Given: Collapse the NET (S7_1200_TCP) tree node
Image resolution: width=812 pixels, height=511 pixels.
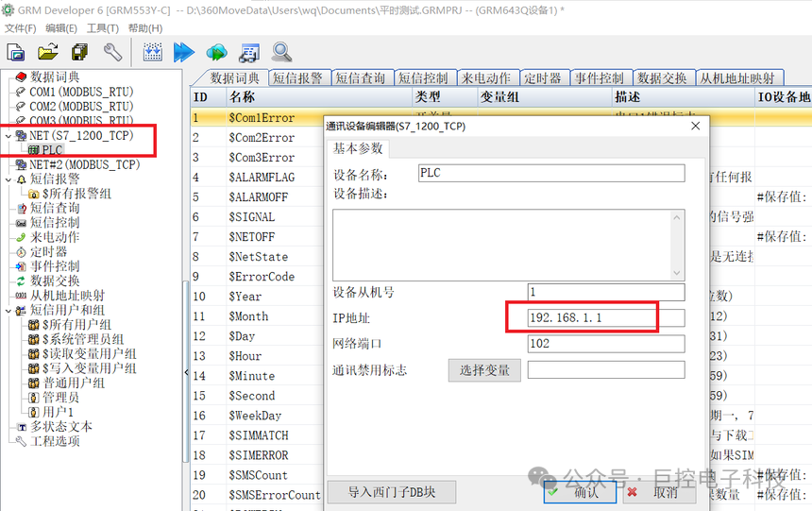Looking at the screenshot, I should pyautogui.click(x=8, y=136).
